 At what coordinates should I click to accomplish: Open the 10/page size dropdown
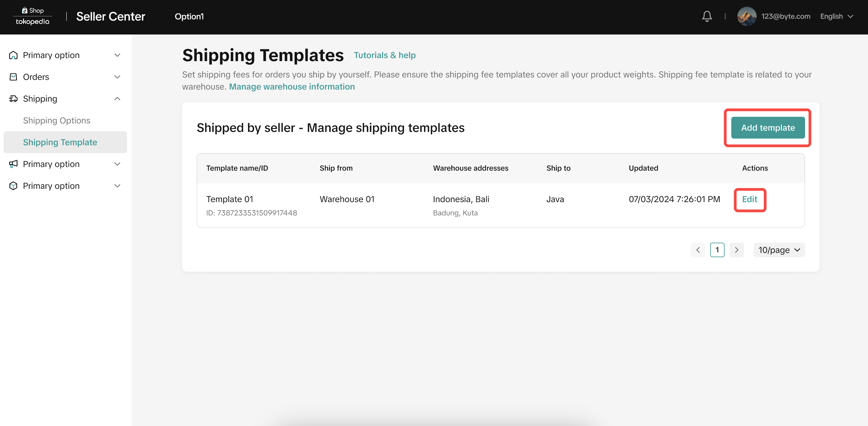coord(779,250)
